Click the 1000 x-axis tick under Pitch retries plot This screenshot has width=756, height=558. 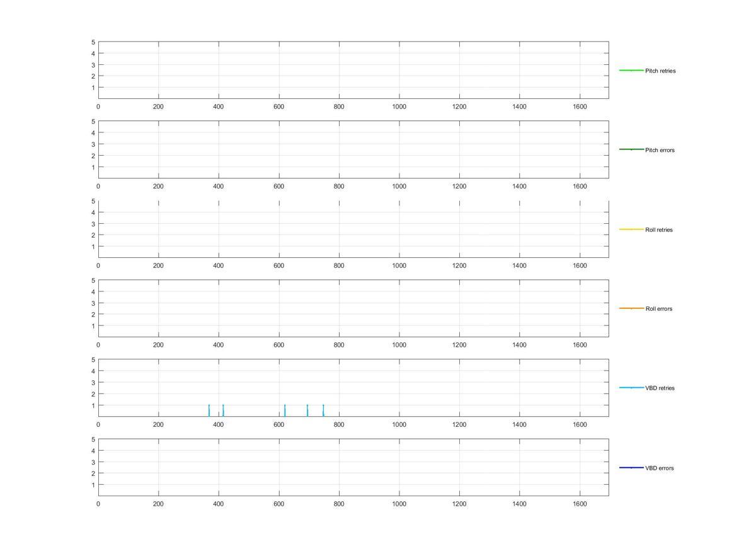(399, 107)
